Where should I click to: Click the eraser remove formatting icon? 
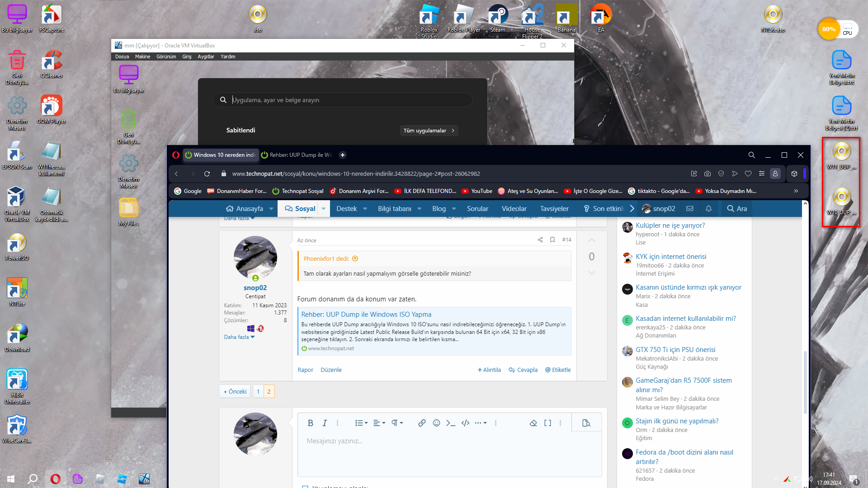pos(533,423)
